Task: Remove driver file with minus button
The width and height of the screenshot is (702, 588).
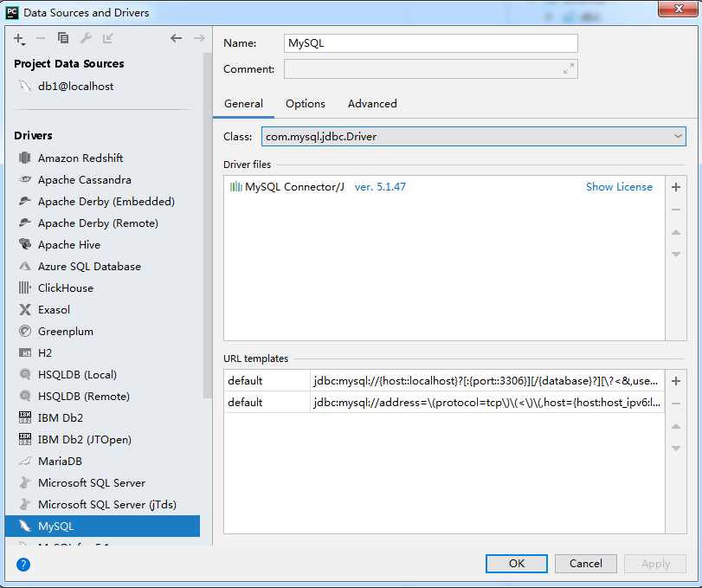Action: click(x=676, y=210)
